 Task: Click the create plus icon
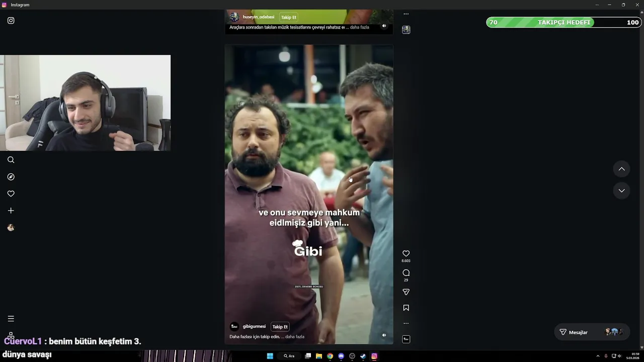pyautogui.click(x=11, y=211)
